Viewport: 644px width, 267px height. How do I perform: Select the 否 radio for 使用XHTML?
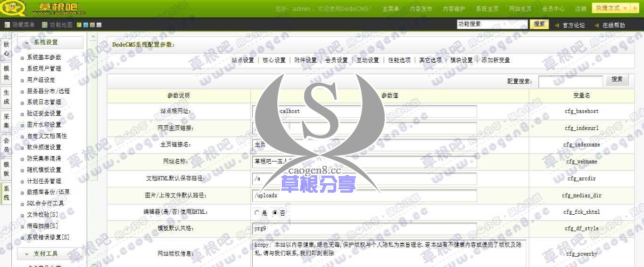(x=275, y=213)
